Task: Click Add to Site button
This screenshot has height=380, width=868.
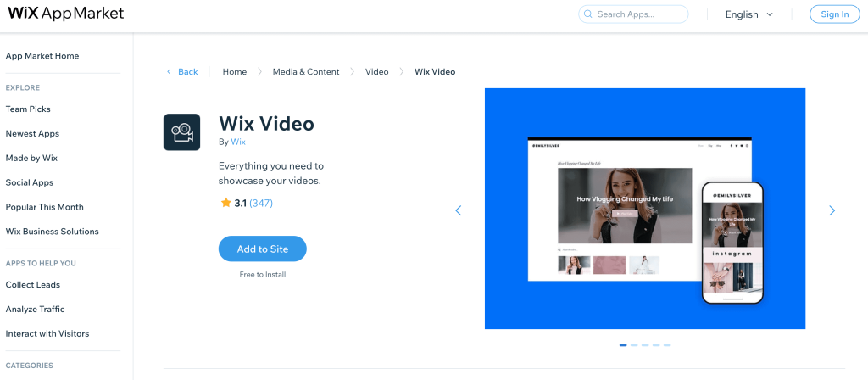Action: tap(263, 249)
